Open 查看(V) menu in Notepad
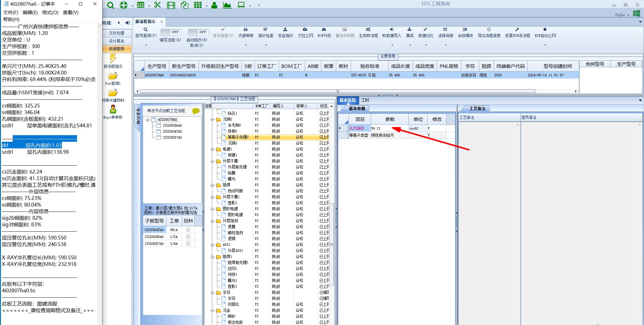 coord(71,13)
